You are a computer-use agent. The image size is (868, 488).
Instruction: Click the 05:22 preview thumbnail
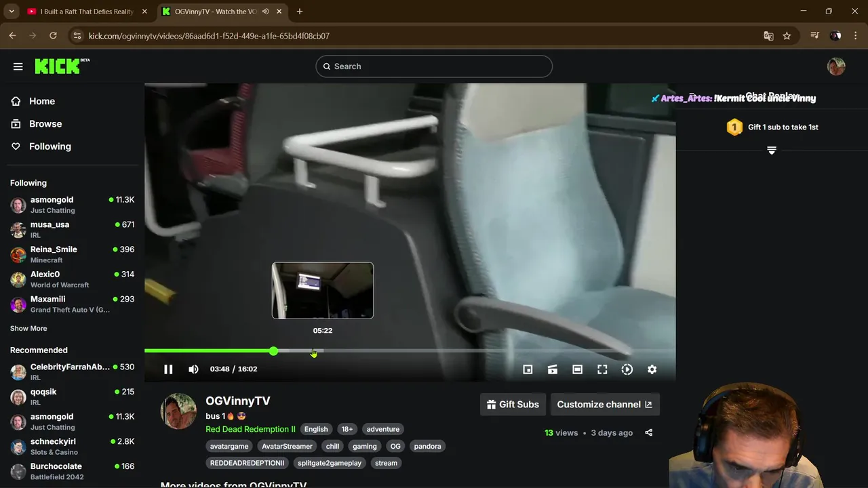[x=323, y=290]
